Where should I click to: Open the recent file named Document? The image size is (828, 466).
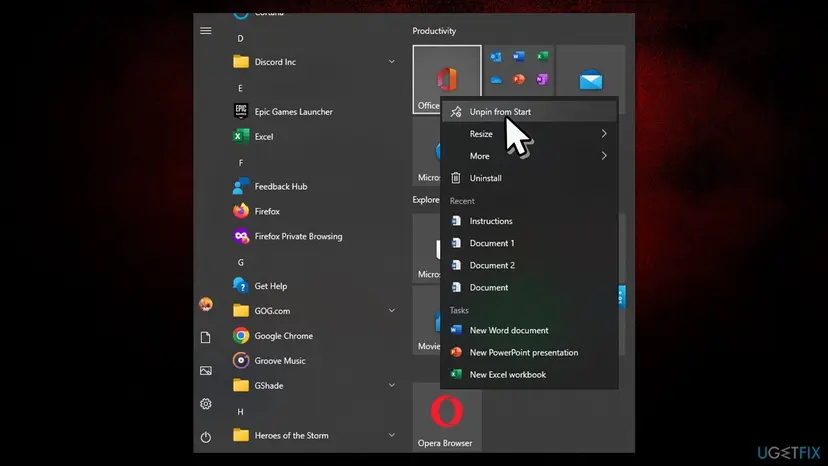pyautogui.click(x=529, y=287)
